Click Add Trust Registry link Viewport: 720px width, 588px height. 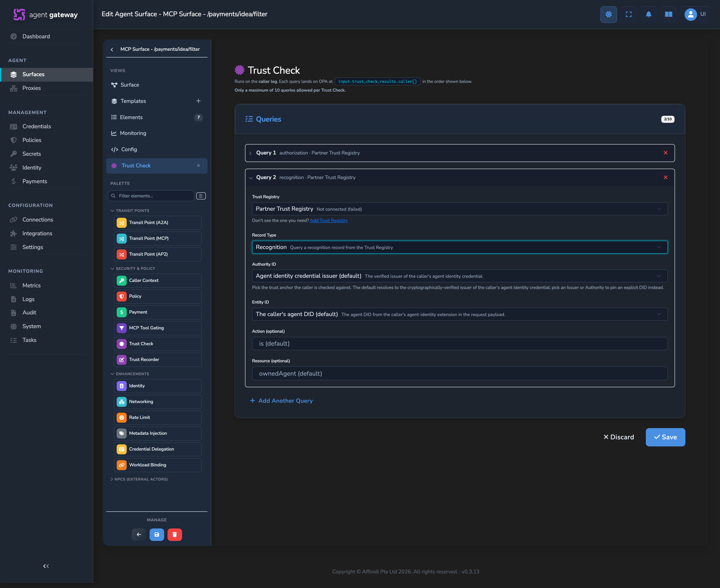click(329, 220)
